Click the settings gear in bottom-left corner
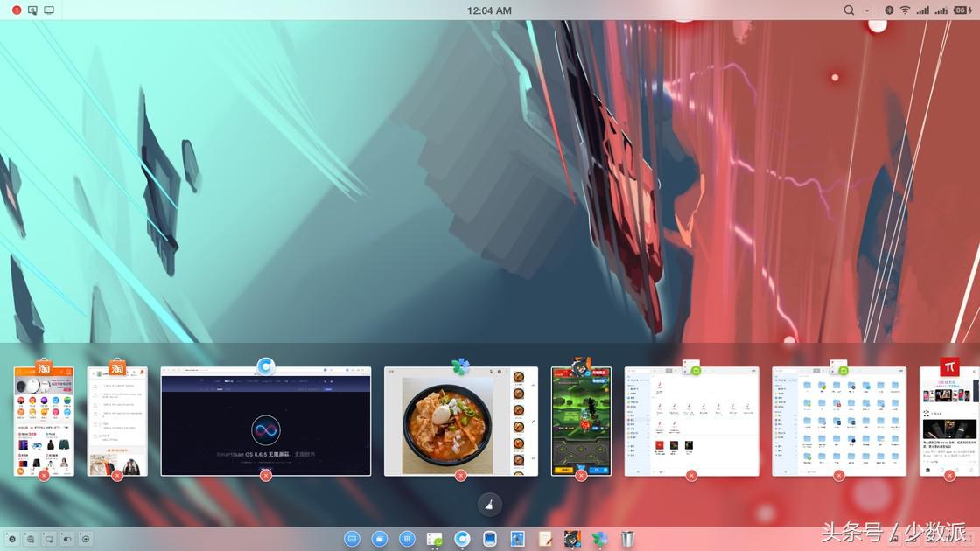 [x=11, y=539]
